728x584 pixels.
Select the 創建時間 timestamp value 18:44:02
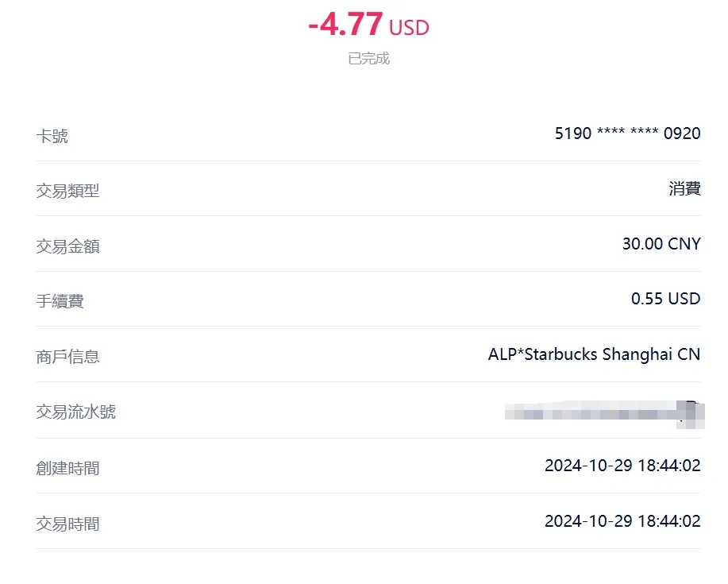pos(622,466)
